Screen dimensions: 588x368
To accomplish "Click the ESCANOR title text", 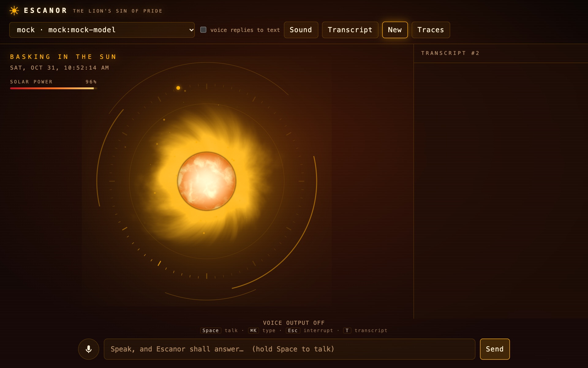I will point(45,11).
